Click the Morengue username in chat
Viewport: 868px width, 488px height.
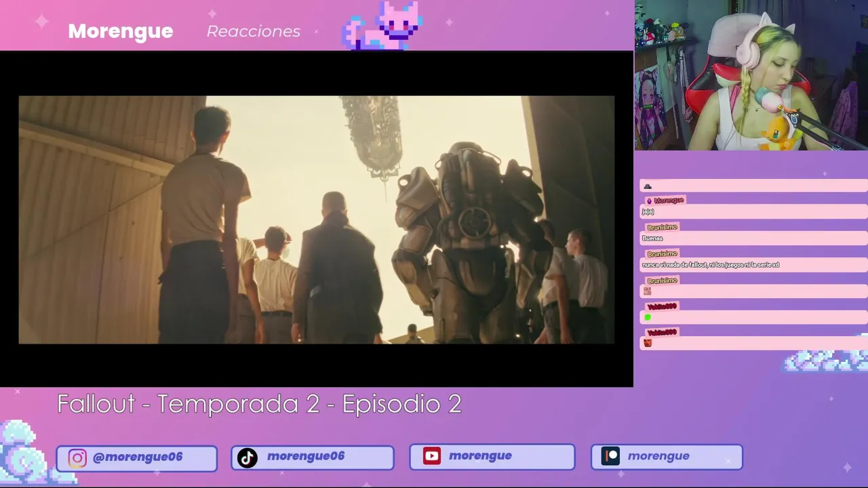coord(669,201)
